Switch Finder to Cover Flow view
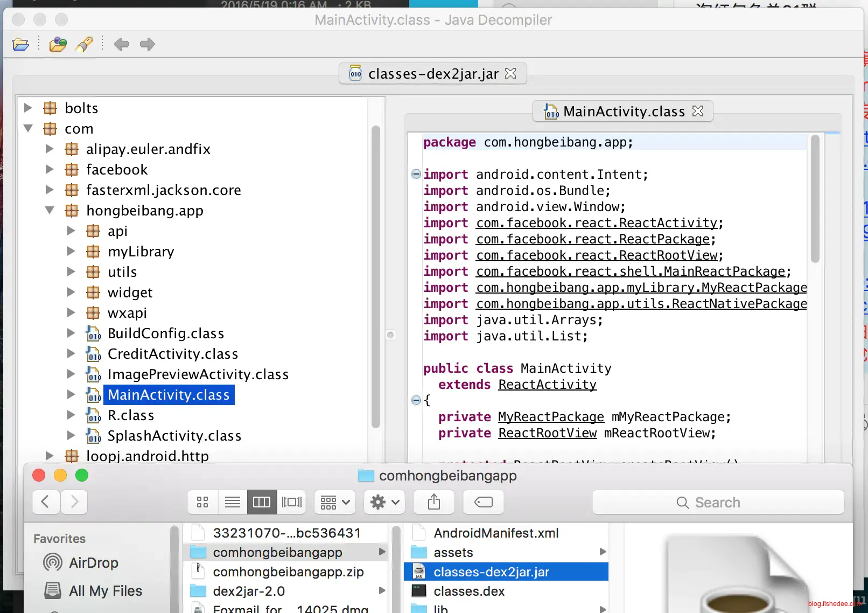Viewport: 868px width, 613px height. (292, 501)
